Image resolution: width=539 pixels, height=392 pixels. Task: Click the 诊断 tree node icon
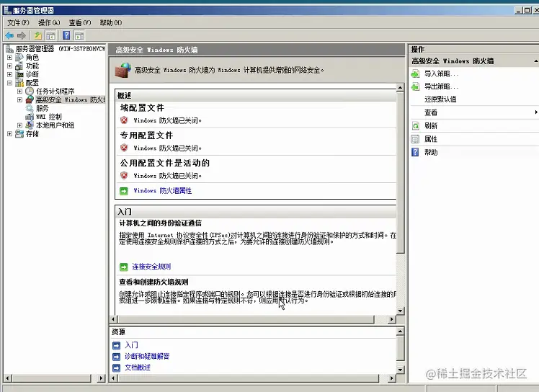click(19, 74)
